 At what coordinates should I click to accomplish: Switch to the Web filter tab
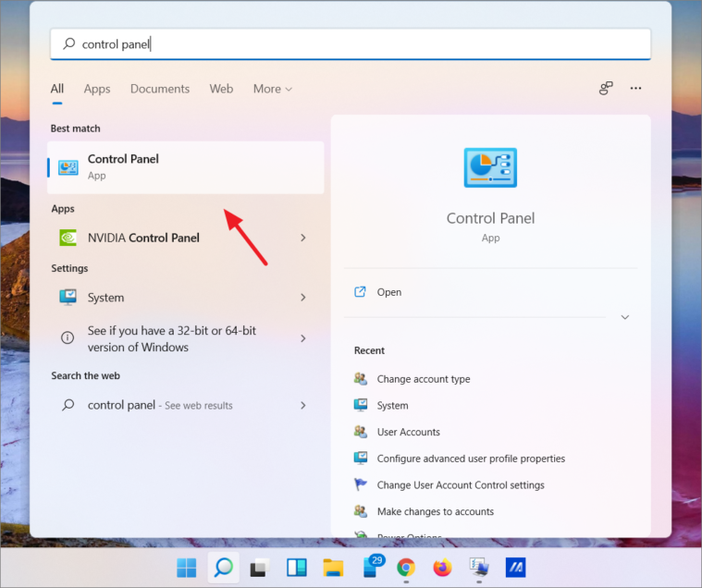click(221, 89)
